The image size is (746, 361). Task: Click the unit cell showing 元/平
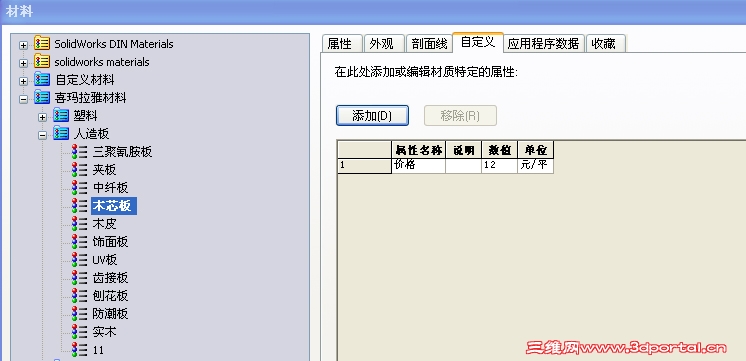536,166
